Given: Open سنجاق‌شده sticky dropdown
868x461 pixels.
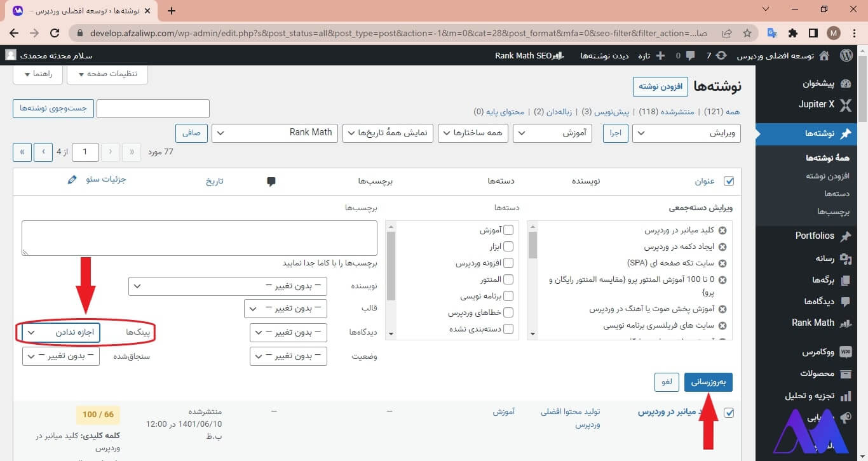Looking at the screenshot, I should tap(61, 356).
